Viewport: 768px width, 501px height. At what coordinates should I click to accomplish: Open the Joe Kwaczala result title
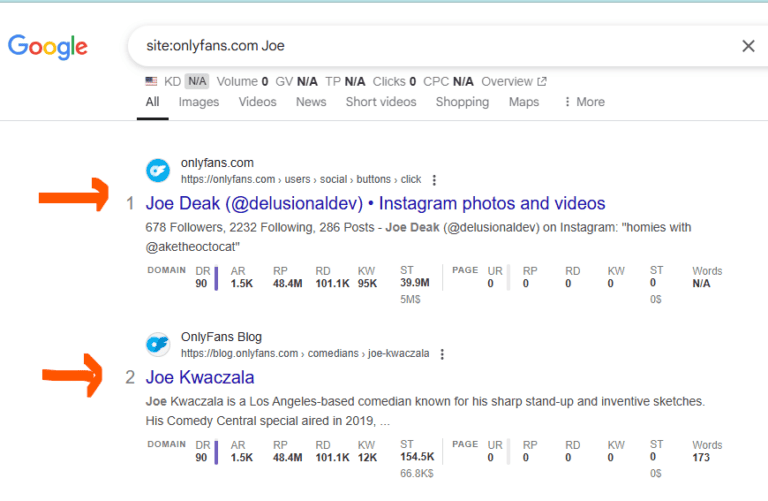[x=200, y=378]
